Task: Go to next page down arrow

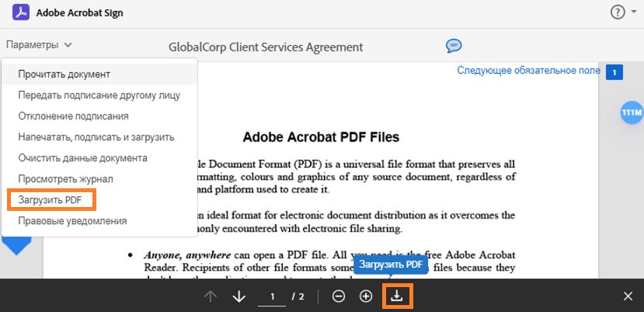Action: pos(238,296)
